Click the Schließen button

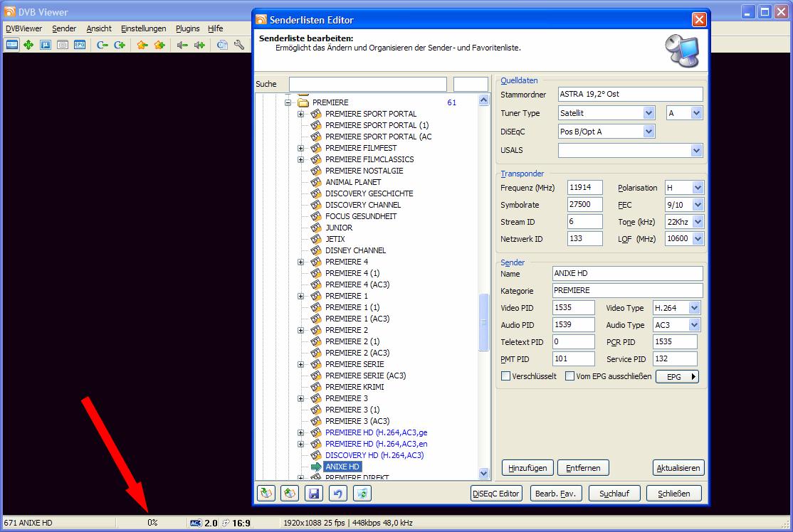[674, 493]
